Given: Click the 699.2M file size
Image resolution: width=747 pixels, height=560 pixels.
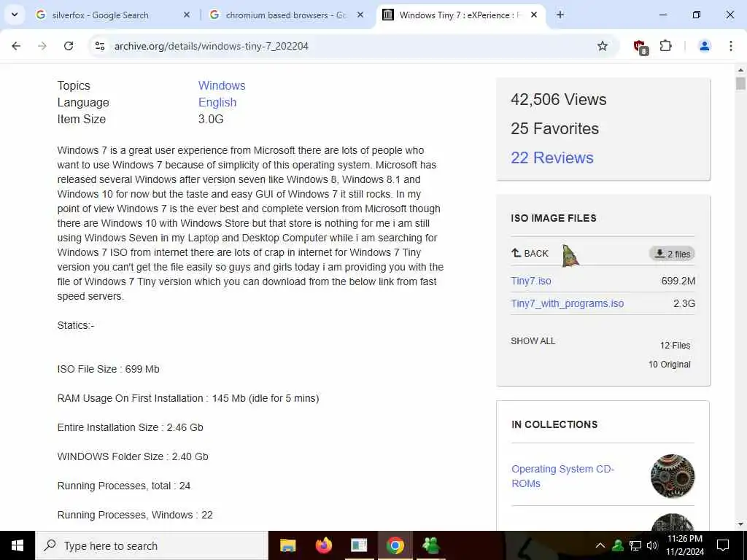Looking at the screenshot, I should pyautogui.click(x=678, y=281).
